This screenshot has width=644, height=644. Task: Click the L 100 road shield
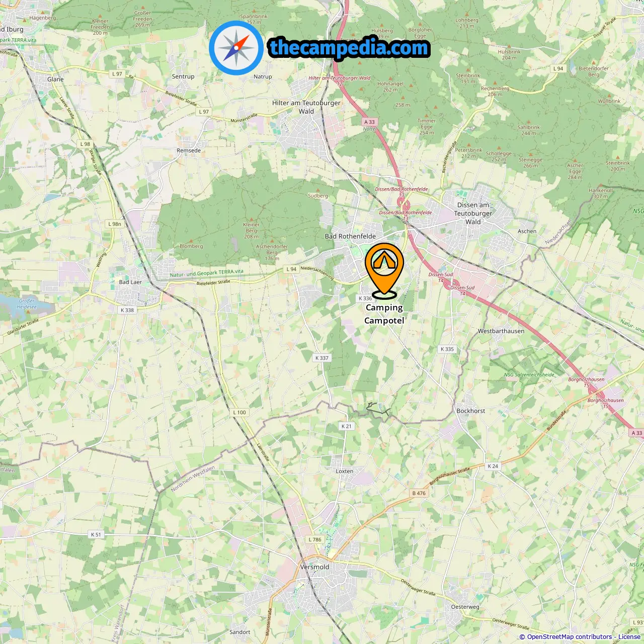click(x=240, y=412)
